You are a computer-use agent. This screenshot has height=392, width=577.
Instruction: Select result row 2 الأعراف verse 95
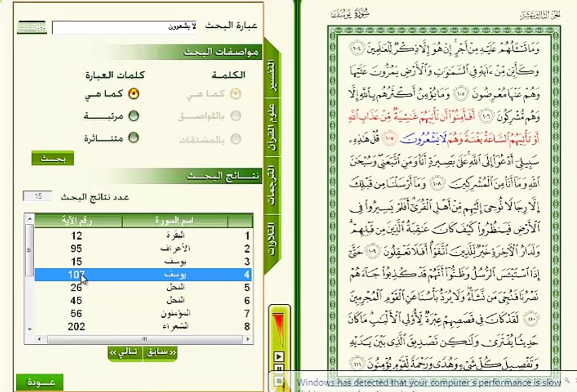coord(144,248)
